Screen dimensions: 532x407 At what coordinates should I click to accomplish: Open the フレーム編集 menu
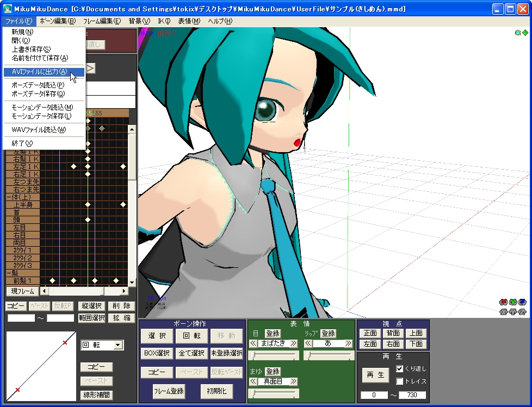pos(102,21)
